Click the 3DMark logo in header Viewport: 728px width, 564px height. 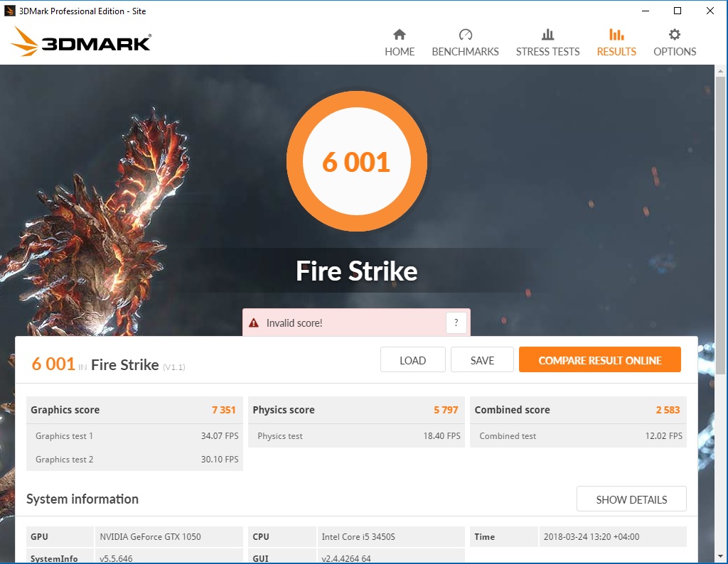81,41
